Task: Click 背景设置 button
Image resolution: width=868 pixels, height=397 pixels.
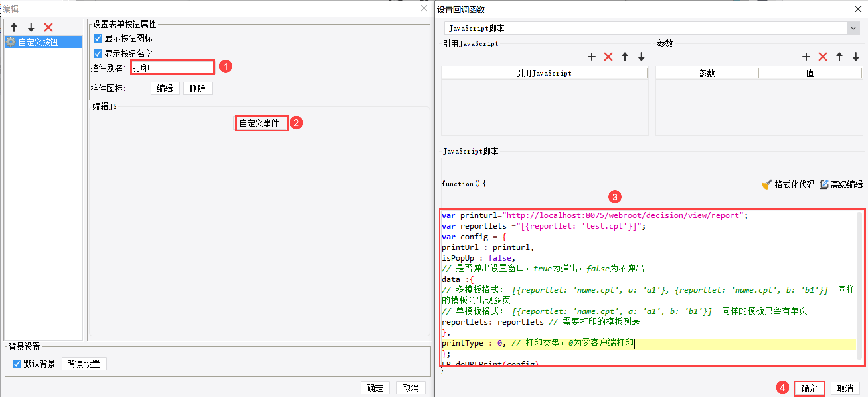Action: point(84,364)
